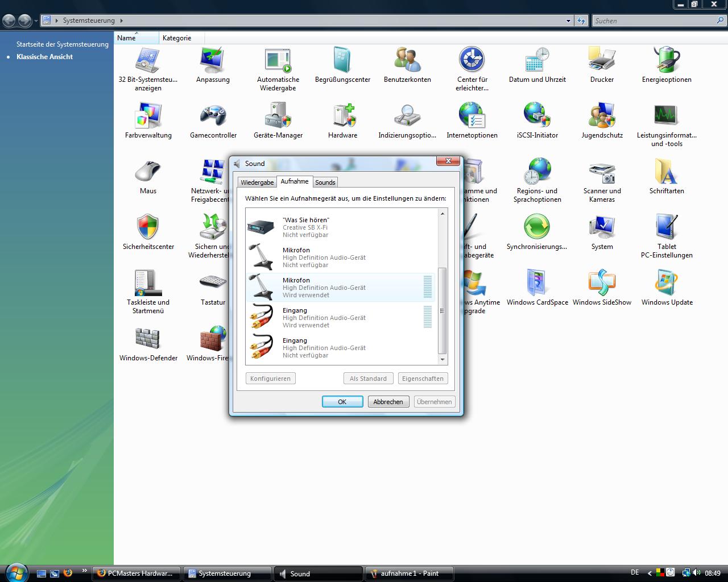Open the Drucker icon
The width and height of the screenshot is (728, 582).
[602, 65]
